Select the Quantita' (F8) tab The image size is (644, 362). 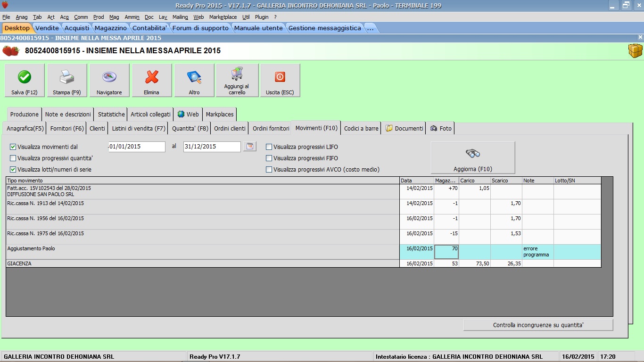190,128
